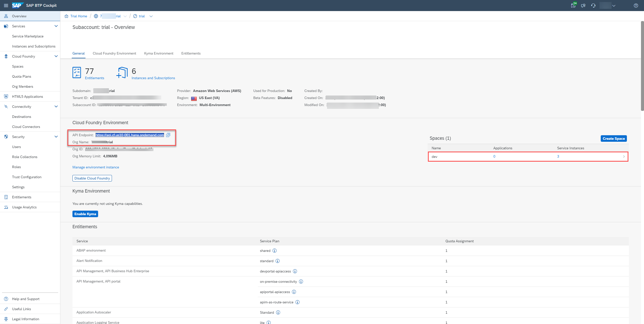This screenshot has height=324, width=644.
Task: Click the Services sidebar icon
Action: click(x=6, y=26)
